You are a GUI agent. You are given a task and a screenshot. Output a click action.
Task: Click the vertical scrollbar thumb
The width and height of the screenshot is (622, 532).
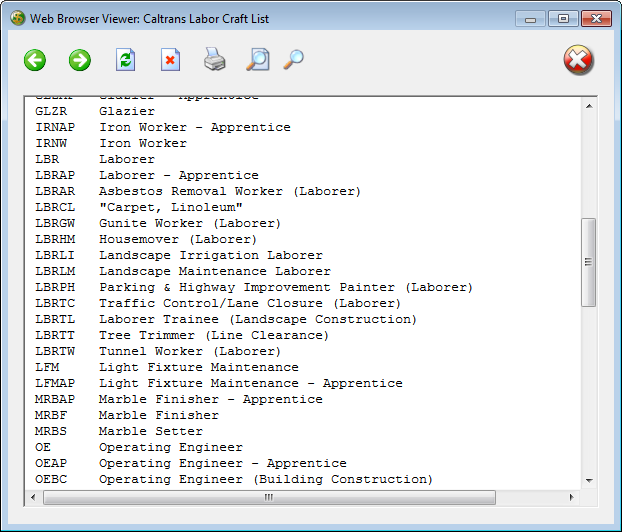pyautogui.click(x=589, y=262)
